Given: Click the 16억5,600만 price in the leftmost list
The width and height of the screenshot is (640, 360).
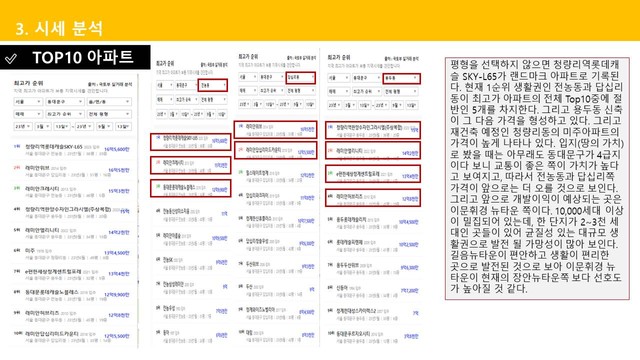Looking at the screenshot, I should 117,149.
